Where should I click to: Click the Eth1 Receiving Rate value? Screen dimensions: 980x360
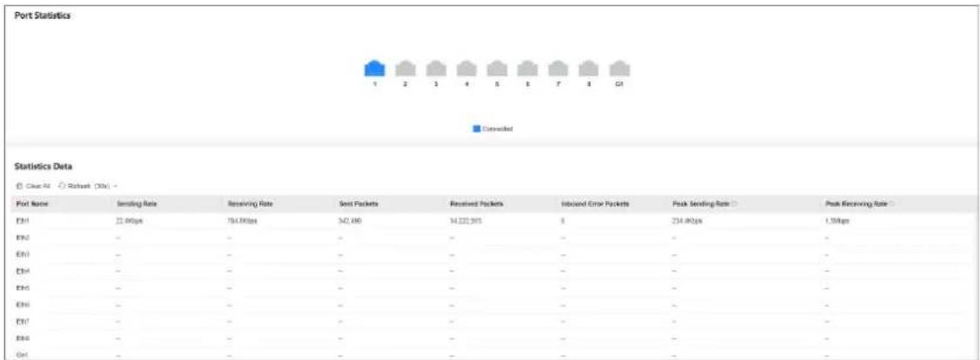pyautogui.click(x=243, y=221)
